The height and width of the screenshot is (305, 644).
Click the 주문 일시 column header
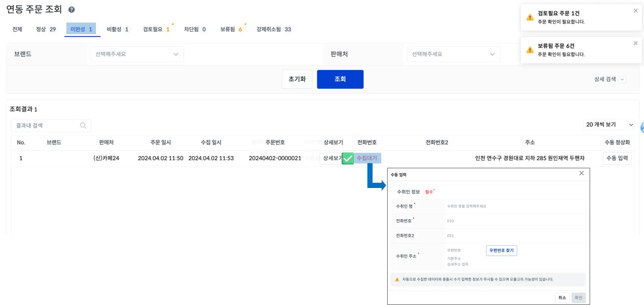161,143
